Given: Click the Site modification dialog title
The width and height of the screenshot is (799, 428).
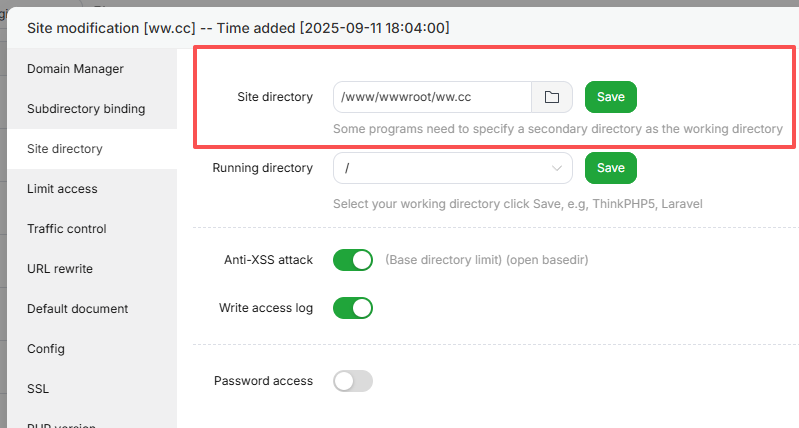Looking at the screenshot, I should click(x=238, y=28).
